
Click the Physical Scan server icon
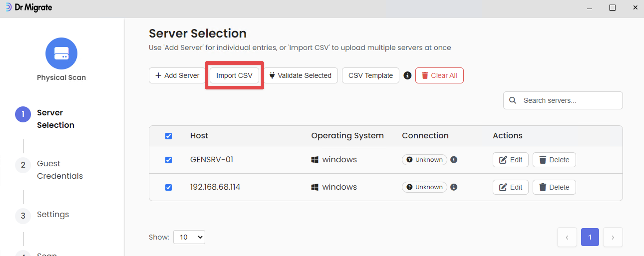tap(61, 53)
